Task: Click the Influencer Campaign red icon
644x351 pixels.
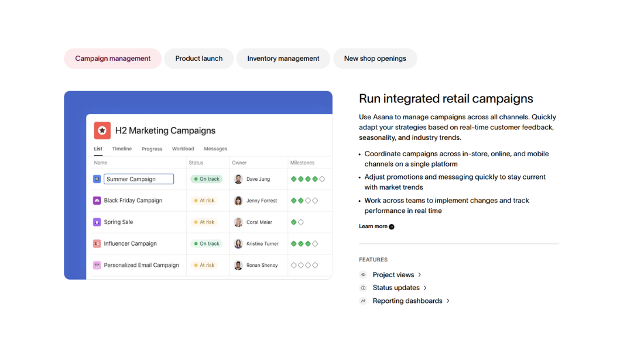Action: point(97,243)
